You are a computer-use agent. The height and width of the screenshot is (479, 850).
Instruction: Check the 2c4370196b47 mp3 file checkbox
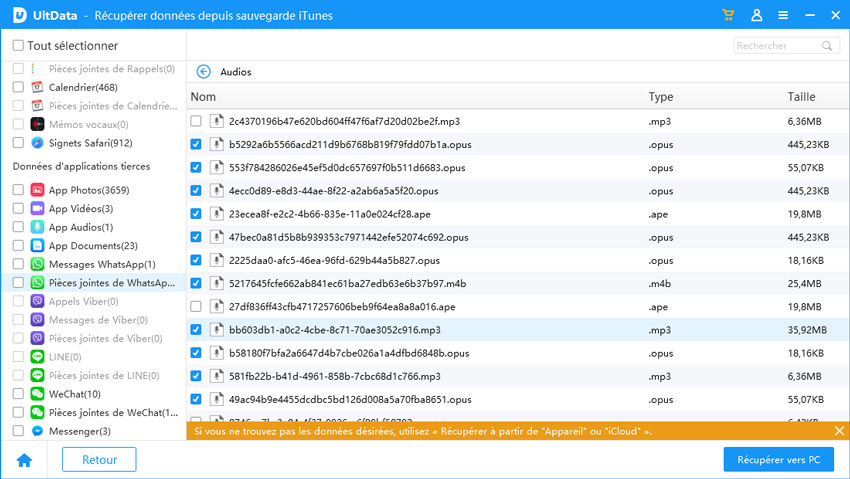pos(196,121)
